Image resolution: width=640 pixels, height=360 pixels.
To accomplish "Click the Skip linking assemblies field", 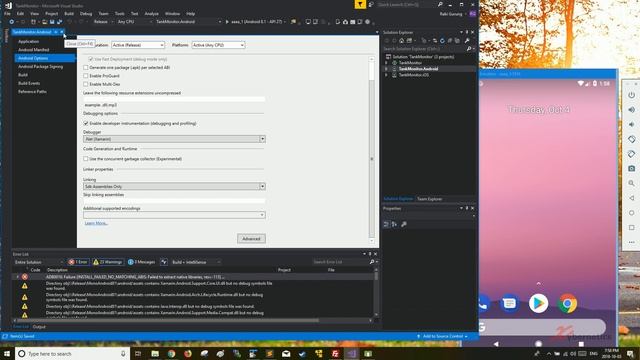I will click(174, 201).
